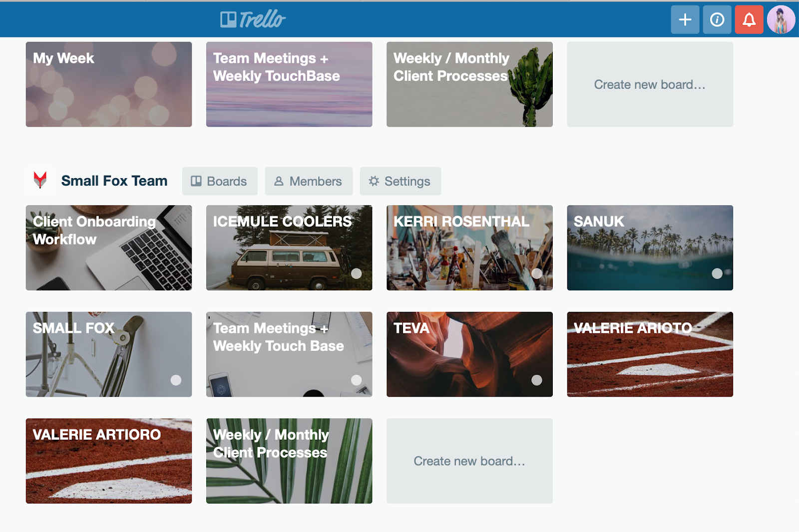The height and width of the screenshot is (532, 799).
Task: Open the red notifications bell
Action: (x=749, y=19)
